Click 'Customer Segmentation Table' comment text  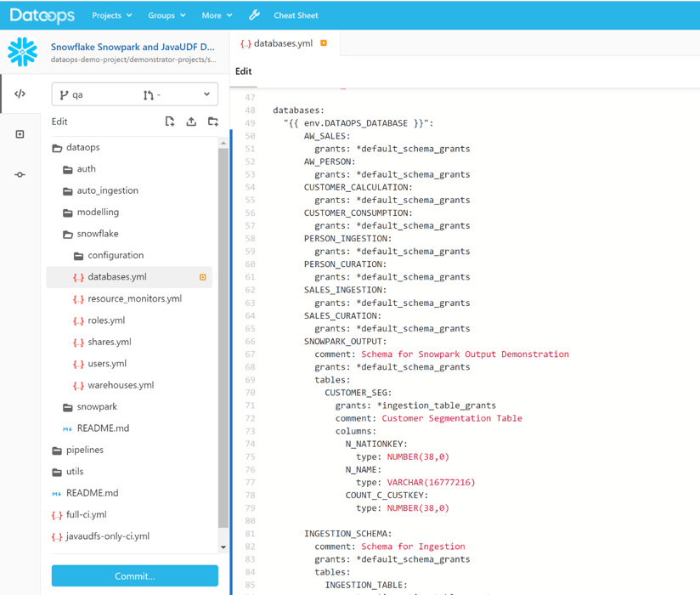(452, 418)
